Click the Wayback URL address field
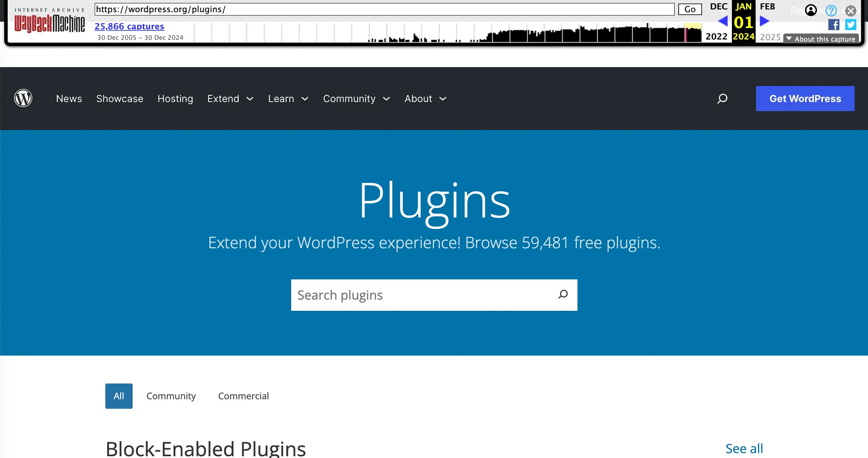This screenshot has height=458, width=868. pyautogui.click(x=385, y=9)
